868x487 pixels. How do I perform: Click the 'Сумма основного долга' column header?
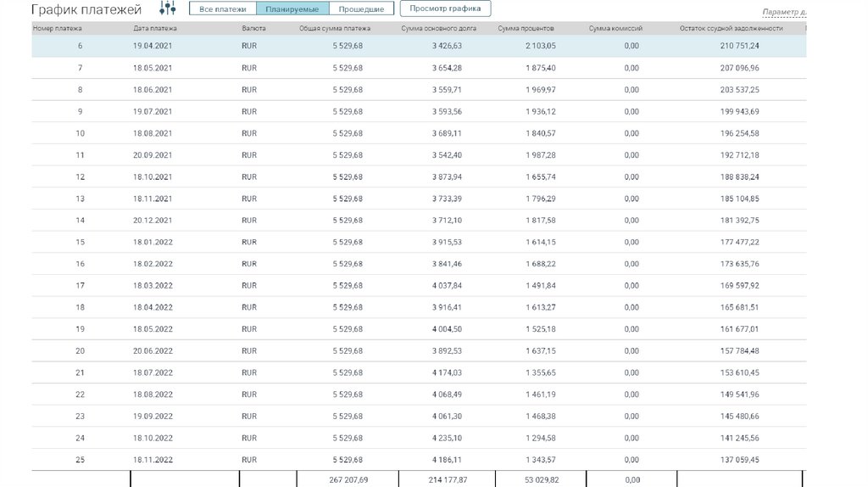(x=438, y=28)
